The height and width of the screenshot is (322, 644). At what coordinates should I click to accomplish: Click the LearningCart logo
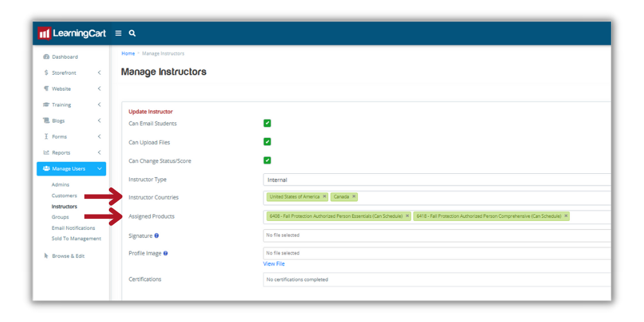pyautogui.click(x=72, y=33)
